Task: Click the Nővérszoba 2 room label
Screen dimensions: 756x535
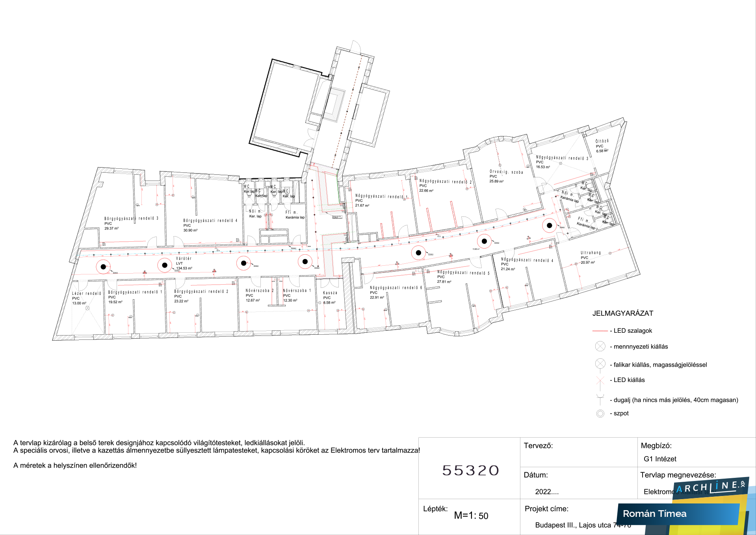Action: pos(259,291)
